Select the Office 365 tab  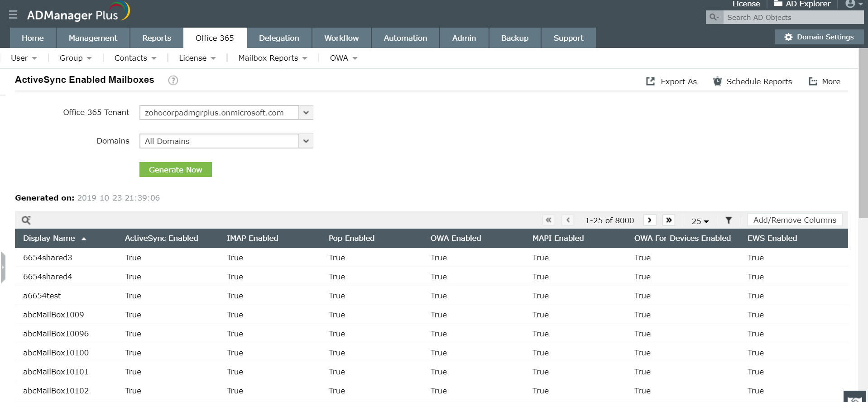[x=215, y=38]
